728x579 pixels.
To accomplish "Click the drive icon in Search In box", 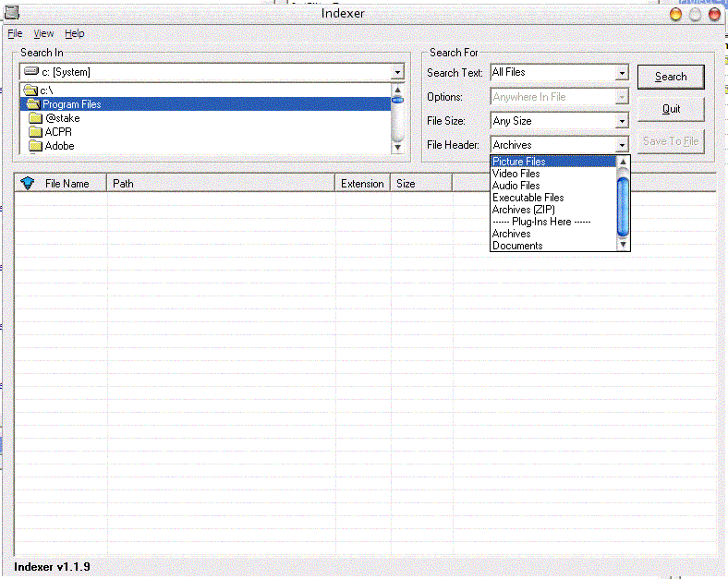I will point(31,71).
